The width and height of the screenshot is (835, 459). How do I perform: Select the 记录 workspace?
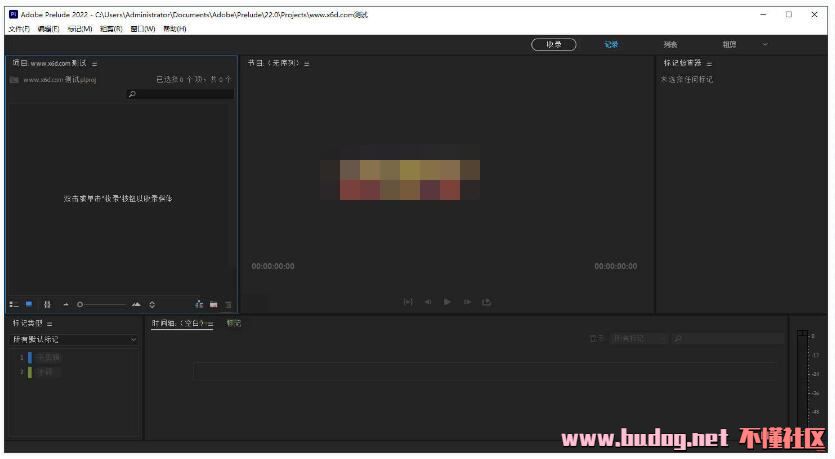(x=611, y=44)
